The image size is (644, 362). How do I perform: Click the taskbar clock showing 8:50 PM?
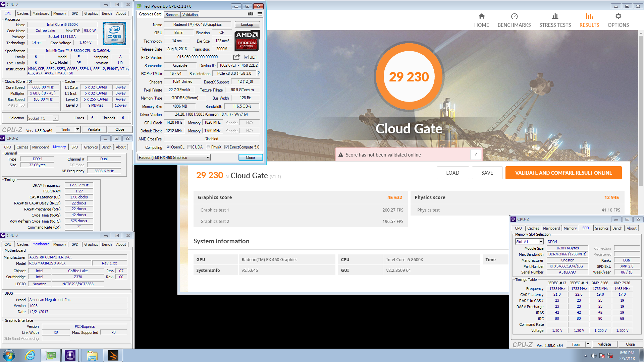tap(627, 356)
